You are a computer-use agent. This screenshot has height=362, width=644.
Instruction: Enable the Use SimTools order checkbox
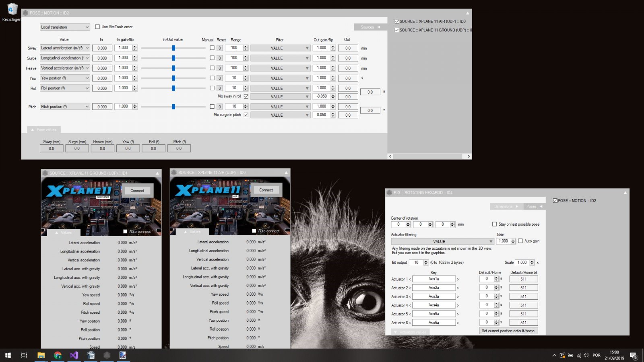(x=97, y=27)
